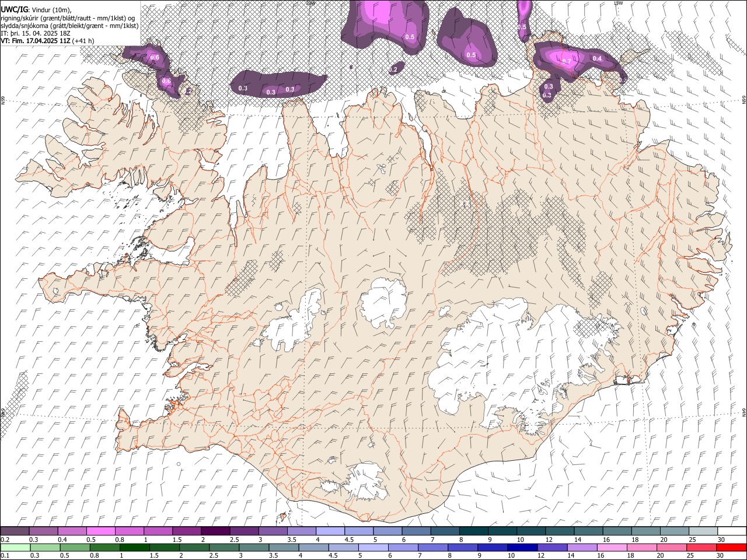Click the UWC/IG title text
Image resolution: width=747 pixels, height=560 pixels.
14,10
